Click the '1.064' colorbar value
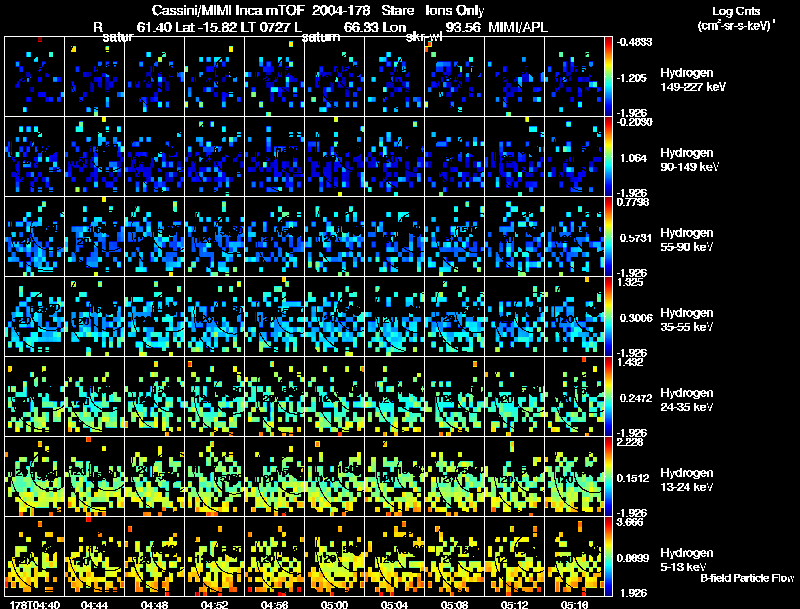800x609 pixels. coord(633,158)
